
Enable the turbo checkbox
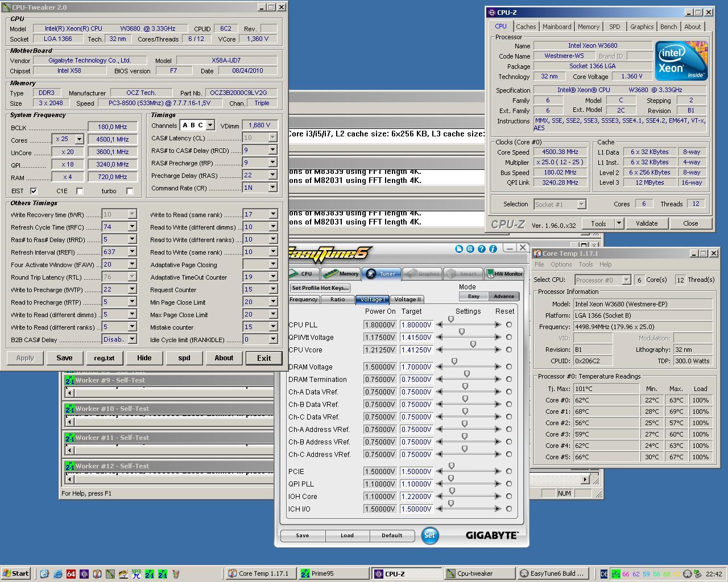coord(130,191)
